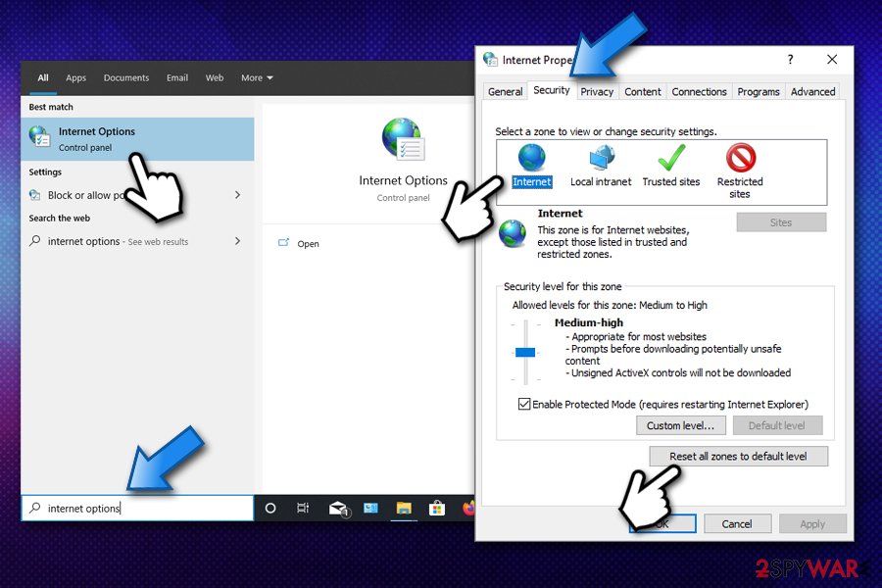This screenshot has height=588, width=882.
Task: Click the large Internet Options preview icon
Action: click(x=403, y=138)
